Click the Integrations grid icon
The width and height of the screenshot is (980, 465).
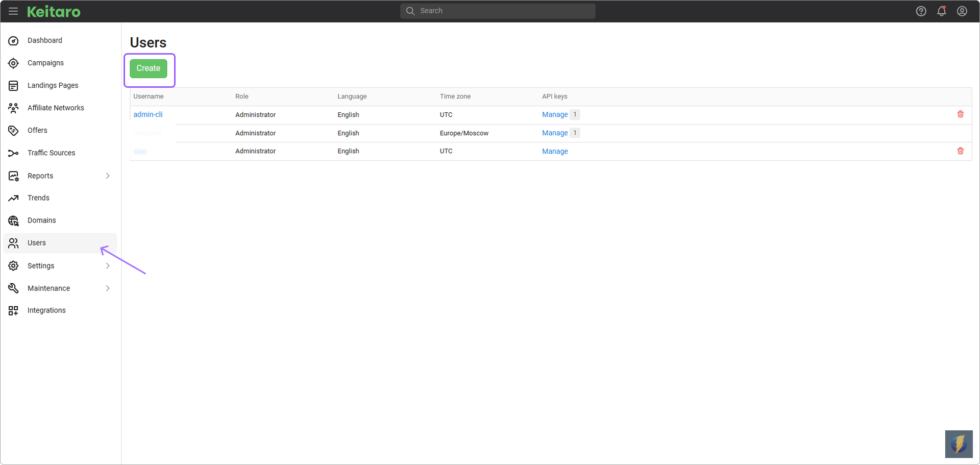pyautogui.click(x=14, y=310)
